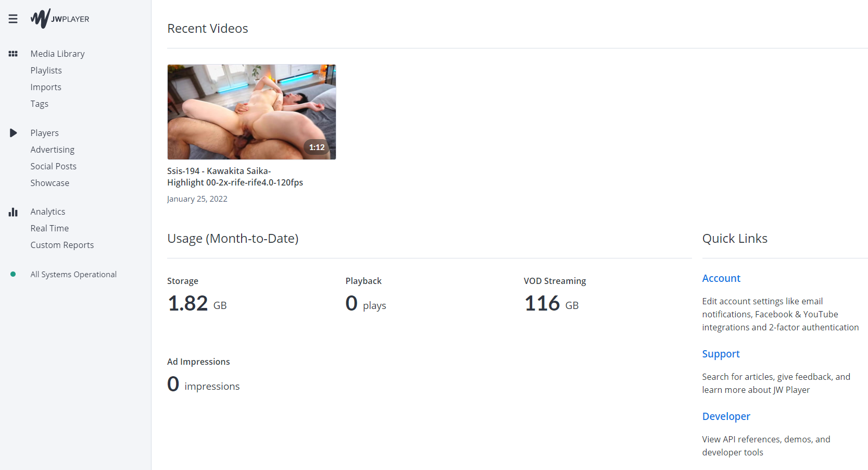Open the Media Library section
Viewport: 868px width, 470px height.
click(57, 54)
